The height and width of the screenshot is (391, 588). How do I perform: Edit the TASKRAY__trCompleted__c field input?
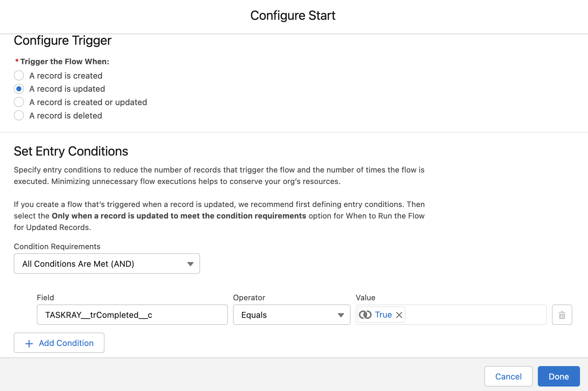coord(132,315)
